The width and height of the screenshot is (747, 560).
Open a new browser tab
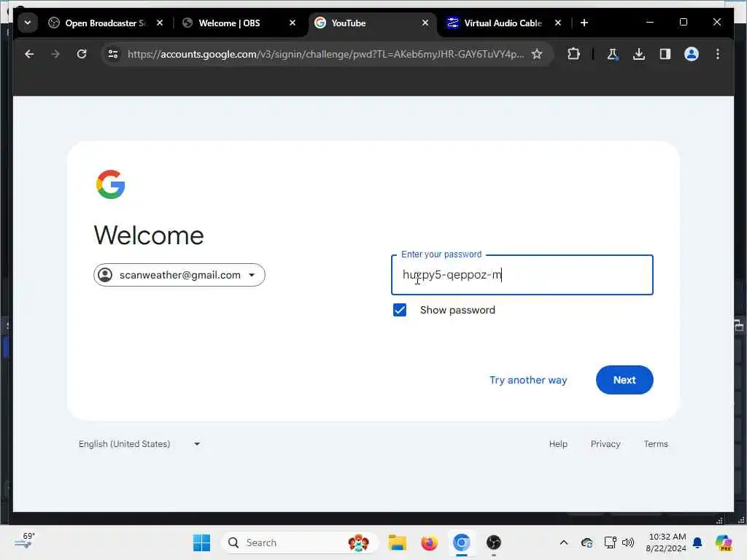pos(584,23)
